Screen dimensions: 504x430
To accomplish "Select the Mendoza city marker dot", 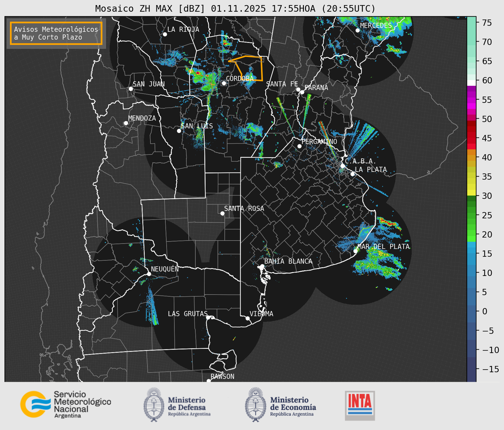I will (126, 123).
